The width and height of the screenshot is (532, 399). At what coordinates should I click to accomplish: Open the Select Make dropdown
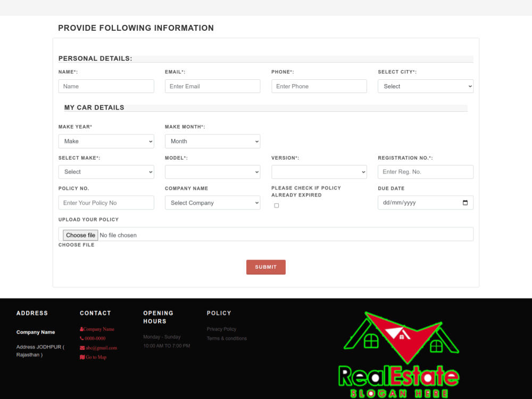click(x=106, y=172)
